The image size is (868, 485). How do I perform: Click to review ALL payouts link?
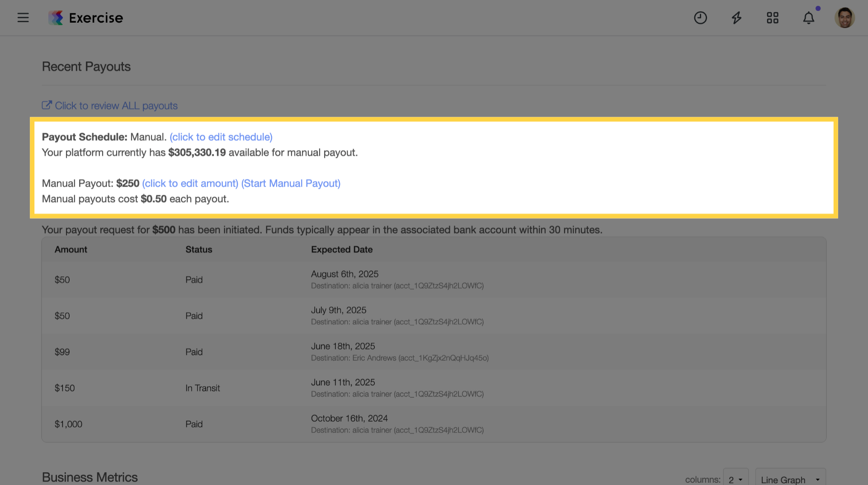(x=116, y=106)
